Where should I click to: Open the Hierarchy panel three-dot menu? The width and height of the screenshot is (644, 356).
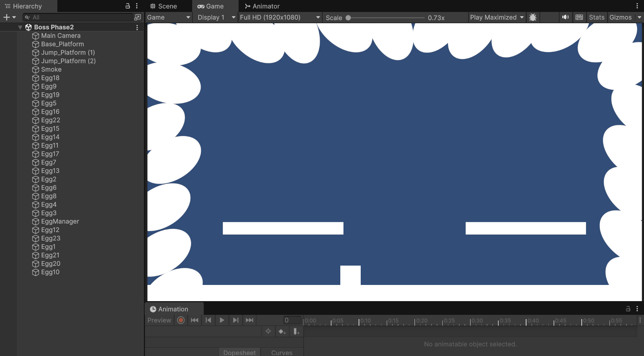(137, 6)
